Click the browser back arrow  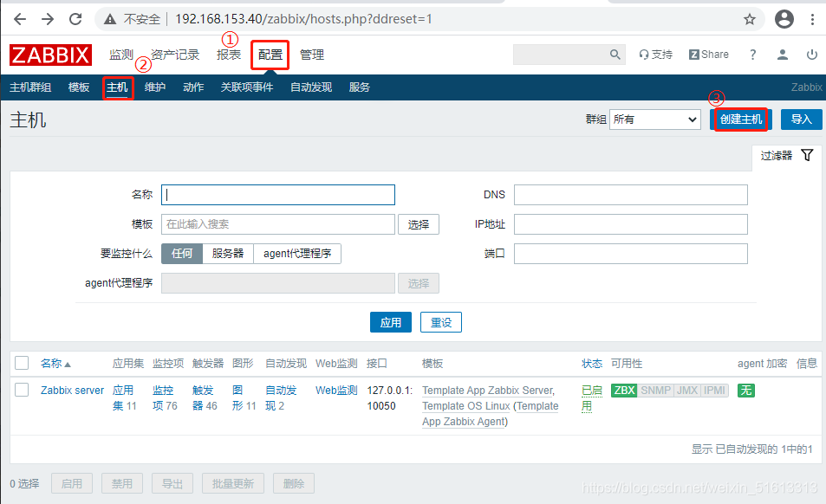(x=20, y=19)
